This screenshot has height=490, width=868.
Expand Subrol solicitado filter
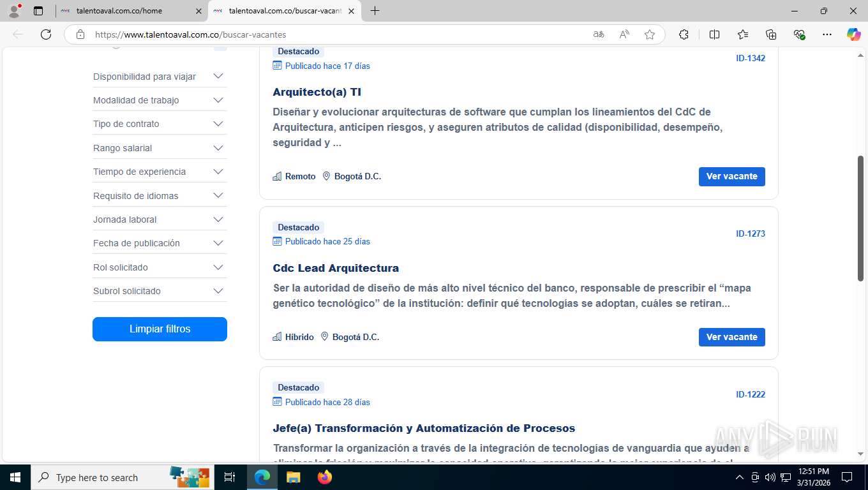point(160,291)
